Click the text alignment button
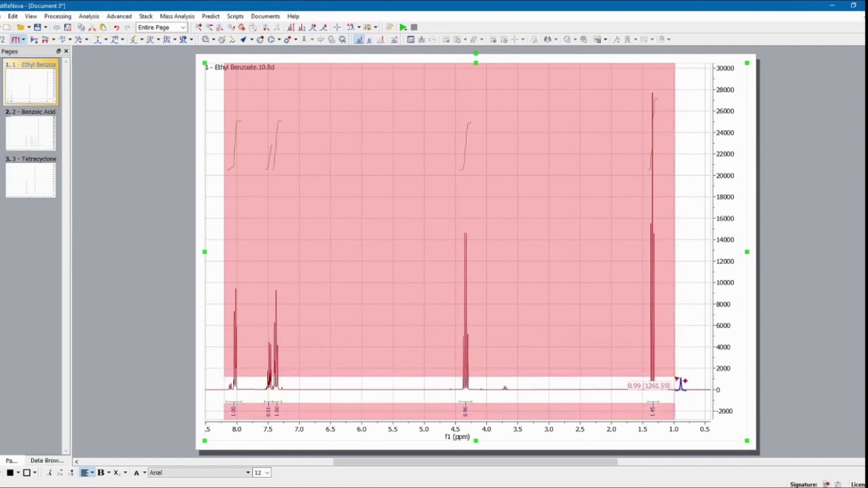This screenshot has height=488, width=868. (85, 472)
